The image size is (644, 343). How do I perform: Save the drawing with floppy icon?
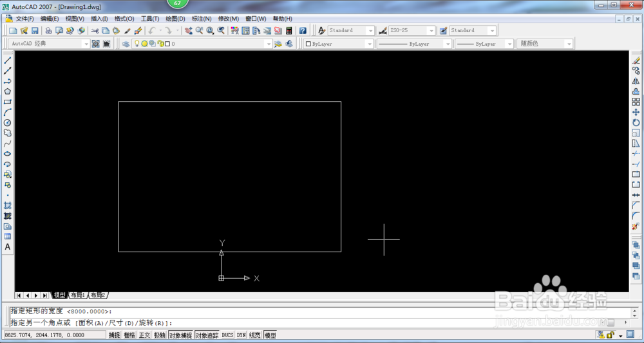coord(35,30)
